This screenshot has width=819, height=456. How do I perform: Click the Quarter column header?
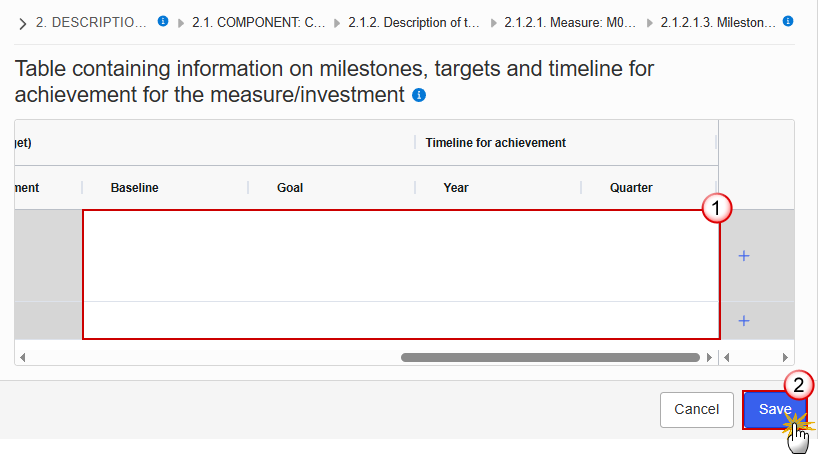[631, 187]
